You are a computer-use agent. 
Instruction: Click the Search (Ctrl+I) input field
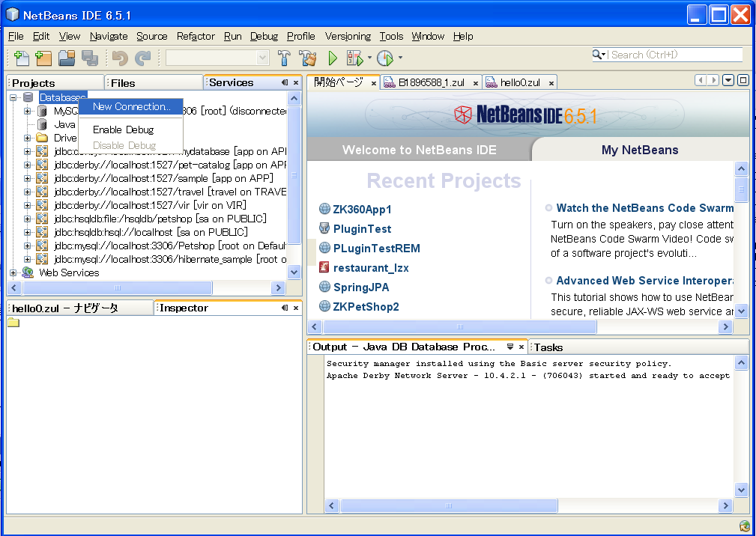tap(676, 55)
